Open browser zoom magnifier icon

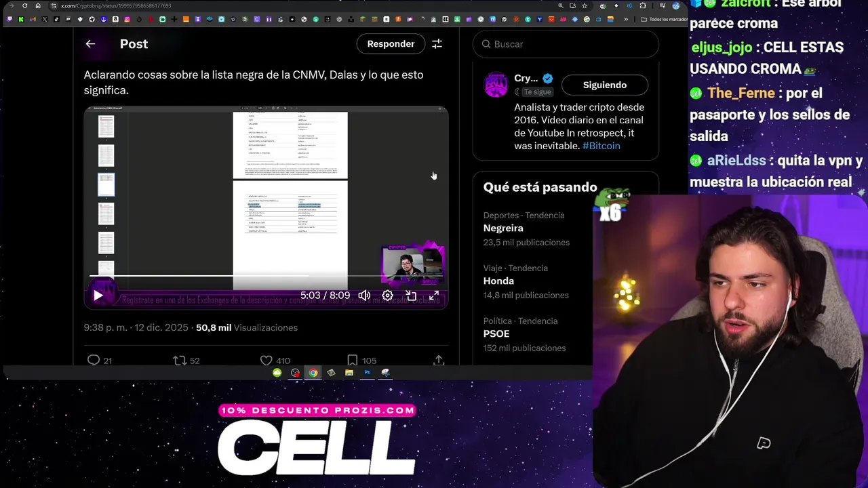[x=560, y=6]
